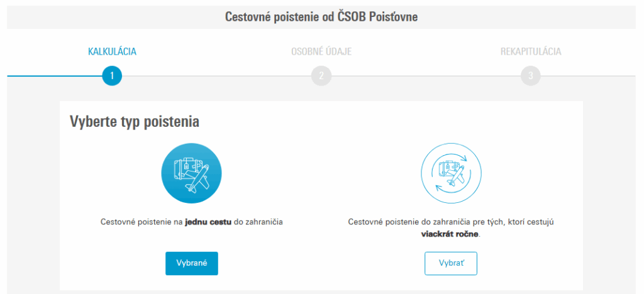
Task: Click the bold 'jednu cestu' text
Action: coord(208,222)
